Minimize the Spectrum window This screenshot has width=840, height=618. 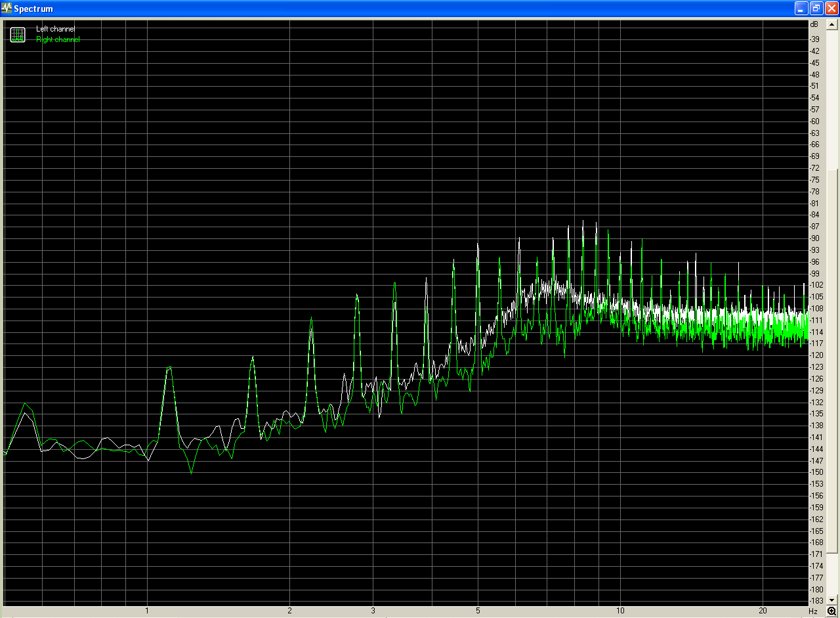point(801,9)
